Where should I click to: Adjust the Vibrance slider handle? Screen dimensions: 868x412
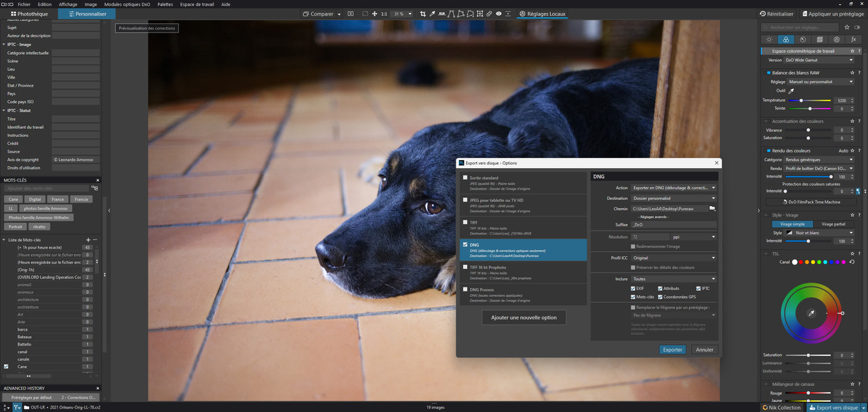click(808, 129)
